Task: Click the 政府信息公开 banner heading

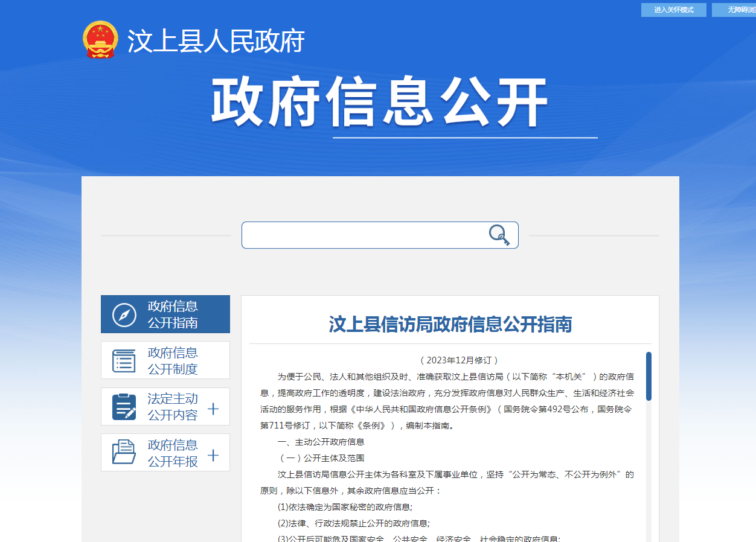Action: (379, 103)
